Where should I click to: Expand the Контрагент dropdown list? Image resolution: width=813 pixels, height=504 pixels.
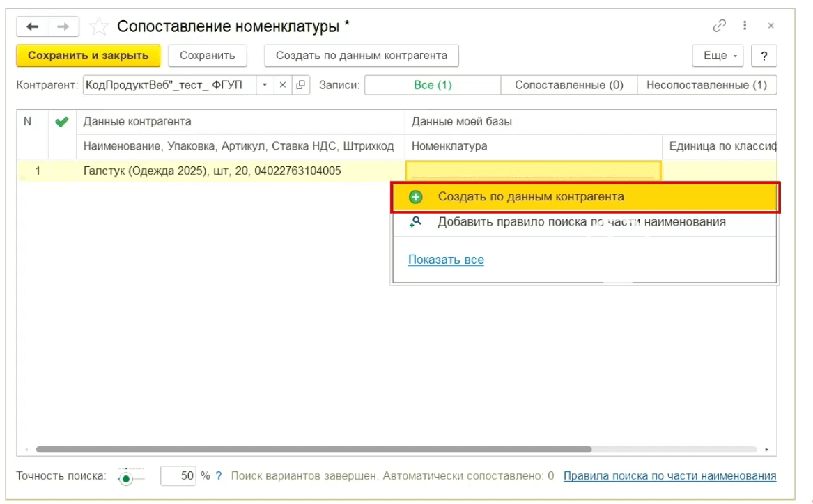pyautogui.click(x=265, y=85)
